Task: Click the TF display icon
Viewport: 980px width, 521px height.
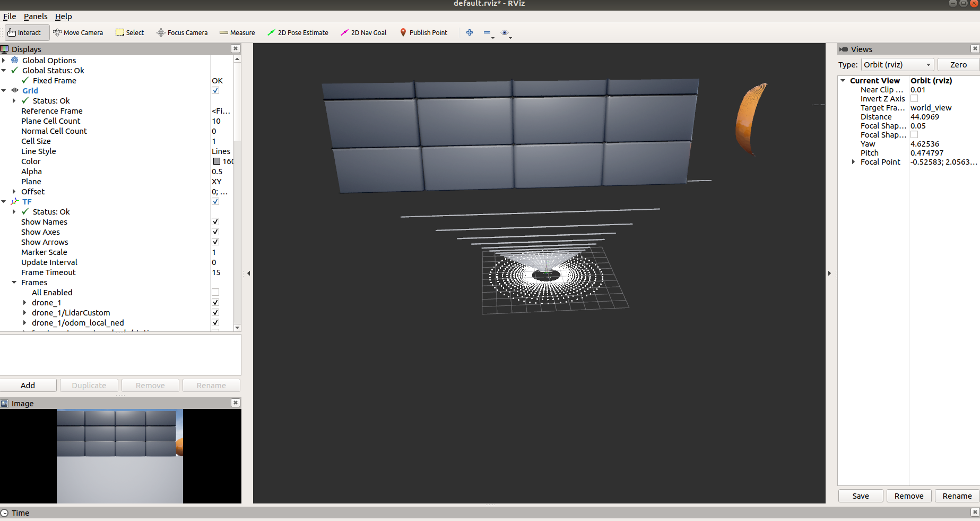Action: tap(15, 201)
